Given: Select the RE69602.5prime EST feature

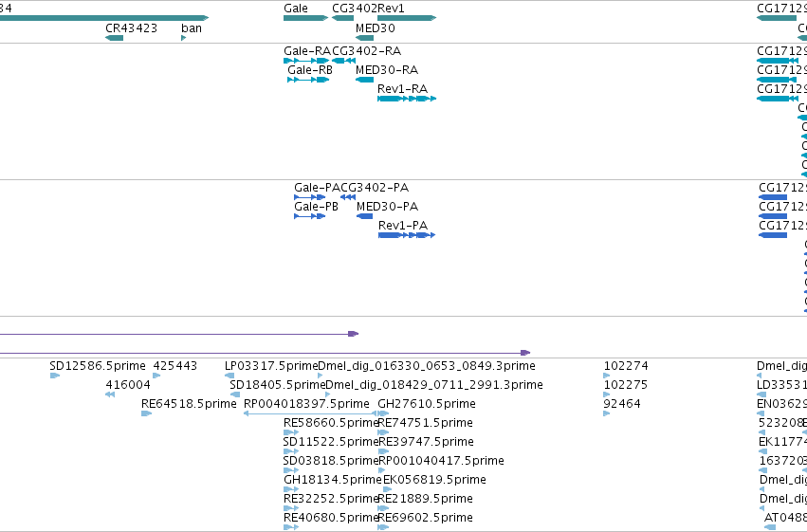Looking at the screenshot, I should pos(383,527).
